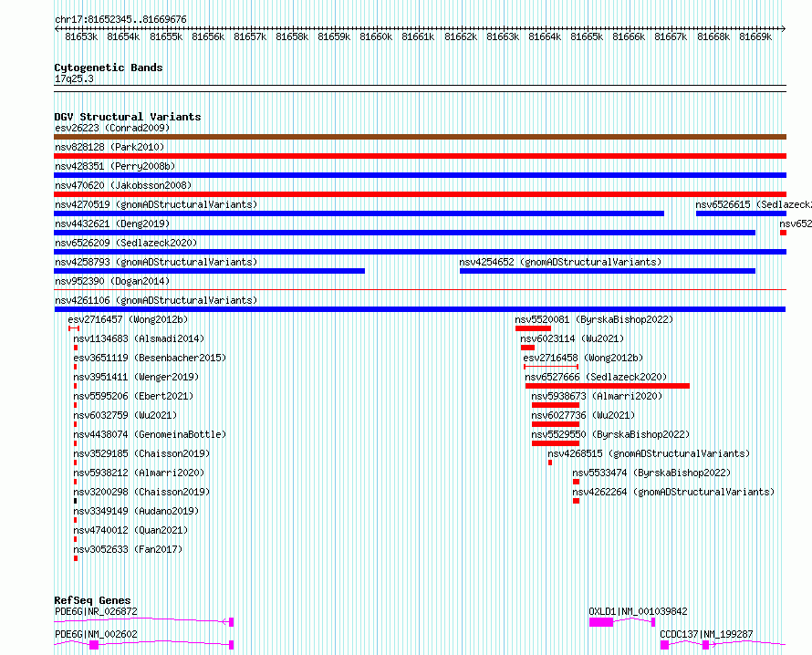
Task: Click nsv4261106 gnomAD variant label
Action: pos(156,300)
